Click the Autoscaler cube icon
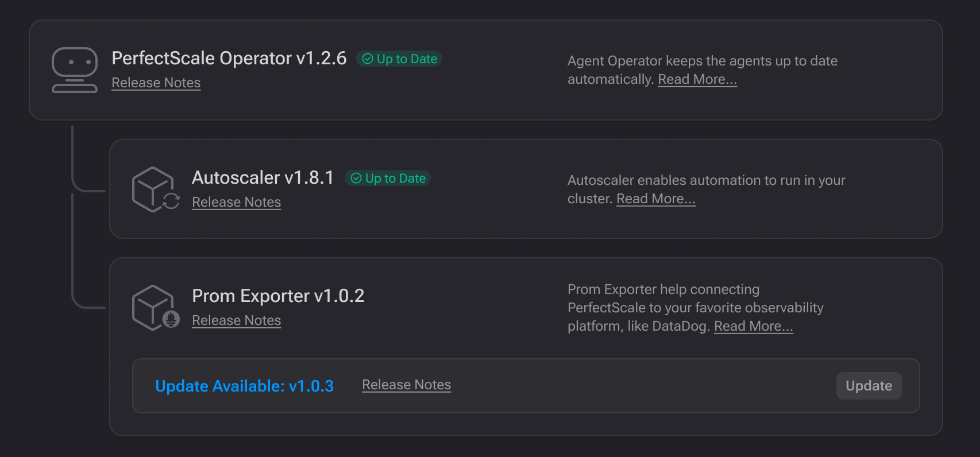The height and width of the screenshot is (457, 980). [x=153, y=189]
